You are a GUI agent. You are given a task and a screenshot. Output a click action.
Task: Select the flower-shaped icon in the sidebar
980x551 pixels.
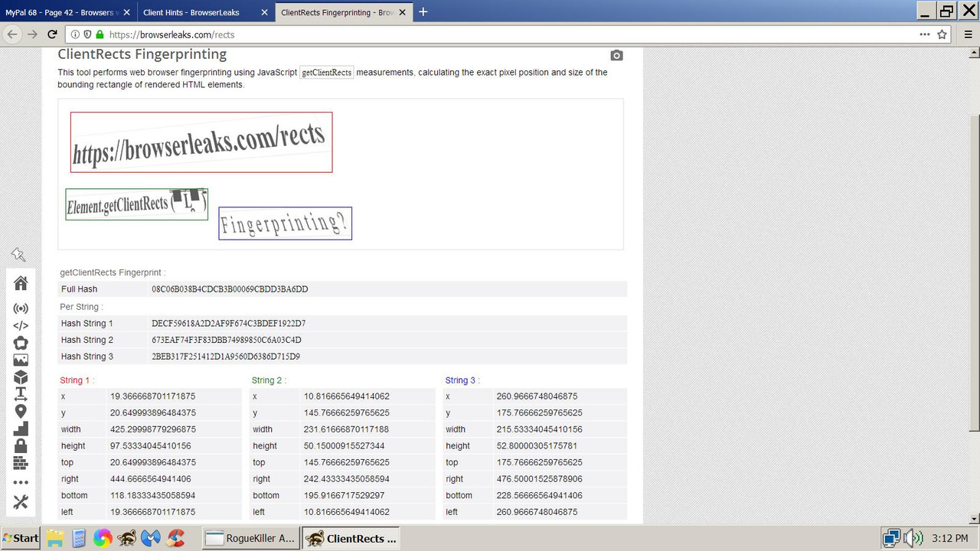click(x=21, y=342)
